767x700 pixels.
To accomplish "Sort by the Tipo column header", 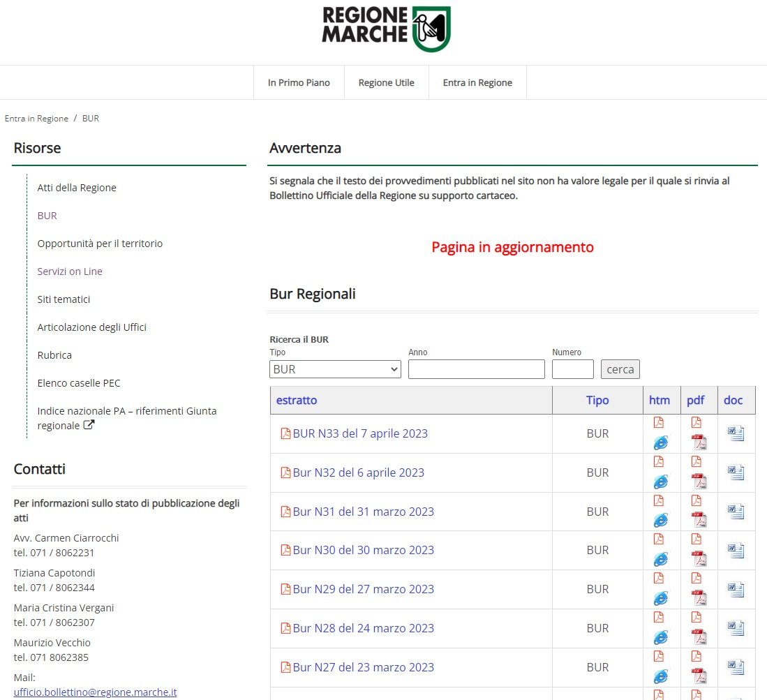I will click(597, 400).
